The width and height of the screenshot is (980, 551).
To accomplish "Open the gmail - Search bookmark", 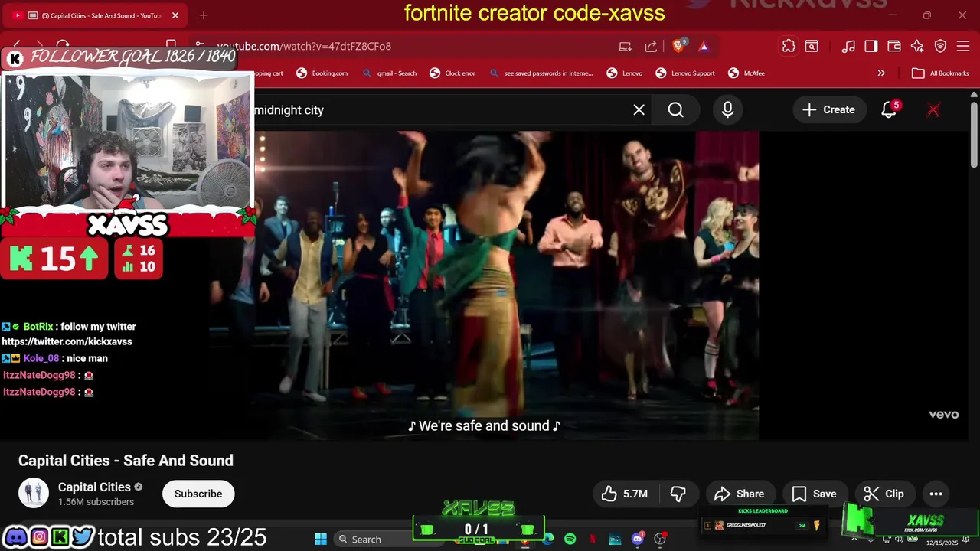I will point(390,73).
